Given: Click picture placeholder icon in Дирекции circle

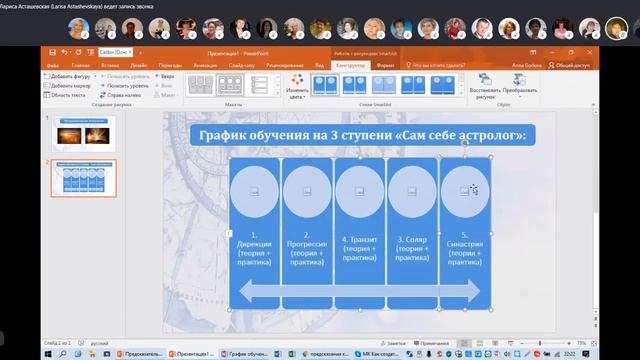Looking at the screenshot, I should (254, 191).
